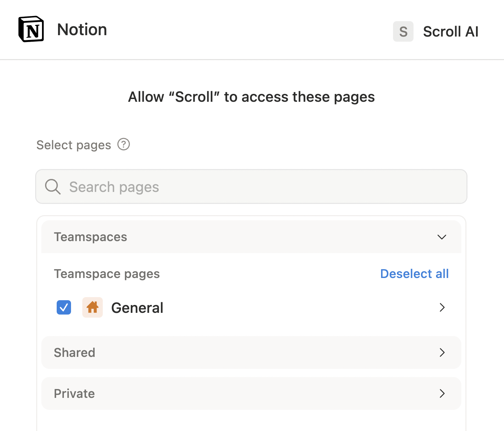504x431 pixels.
Task: Expand General with its right arrow
Action: point(442,307)
